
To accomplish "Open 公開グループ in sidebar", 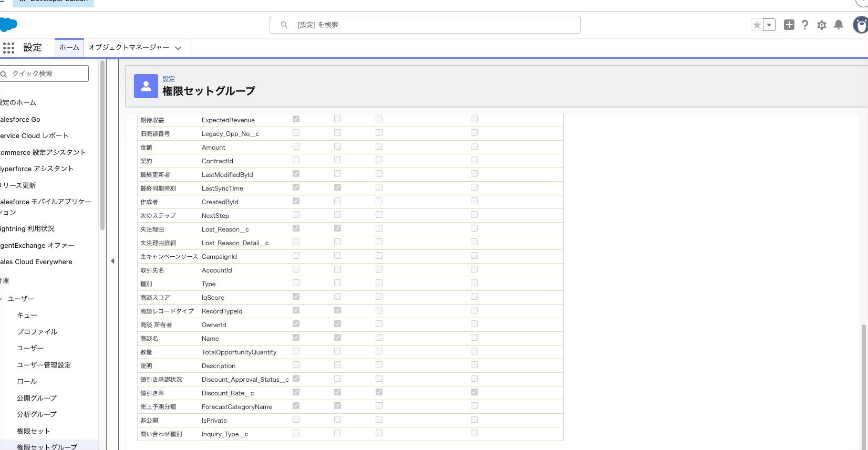I will tap(37, 398).
